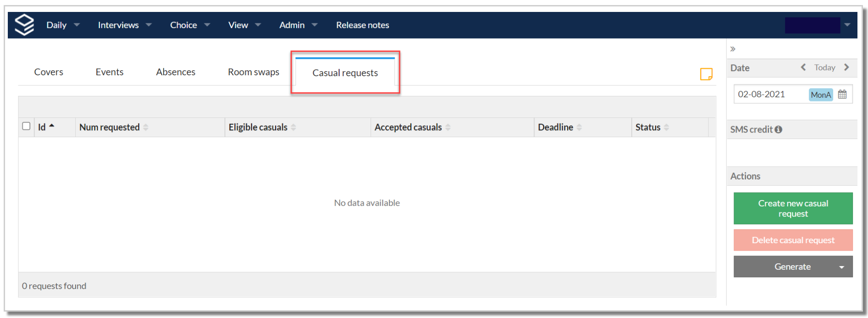Screen dimensions: 868x318
Task: Click the stacked layers app logo
Action: 24,25
